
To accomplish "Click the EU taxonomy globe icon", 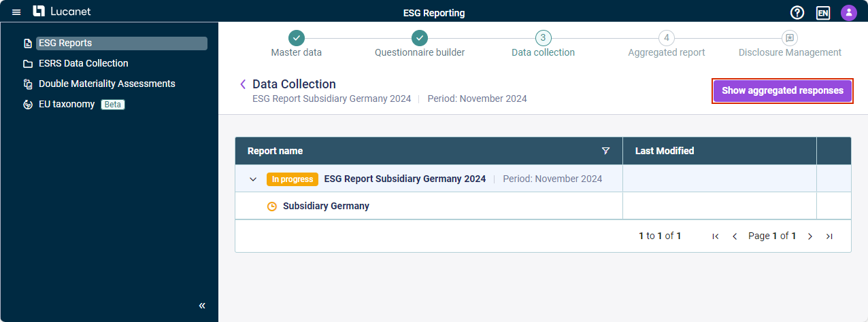I will (x=28, y=105).
